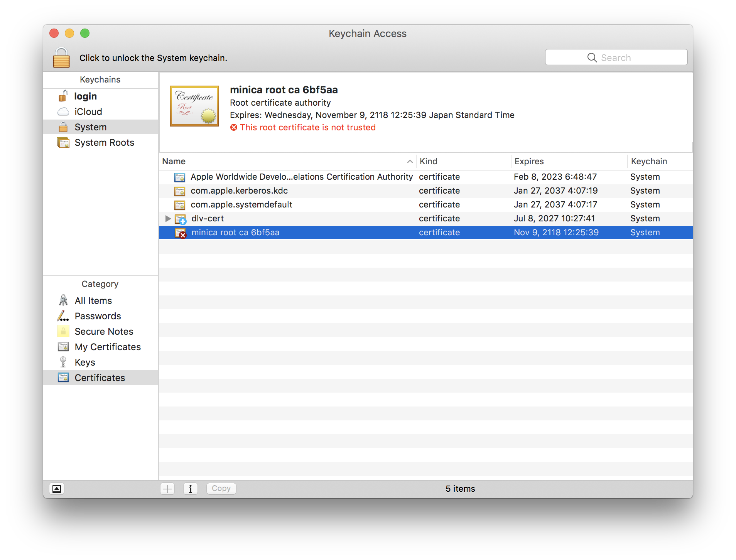
Task: Click the padlock icon to unlock System keychain
Action: 61,57
